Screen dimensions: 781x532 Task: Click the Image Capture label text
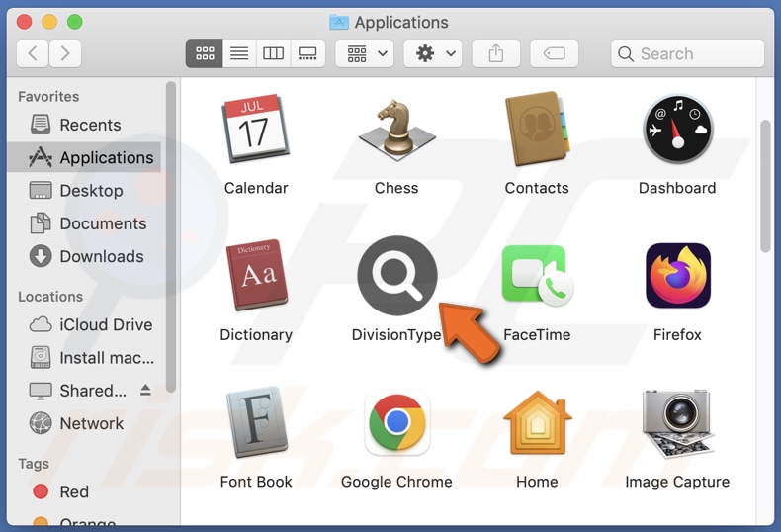coord(677,482)
